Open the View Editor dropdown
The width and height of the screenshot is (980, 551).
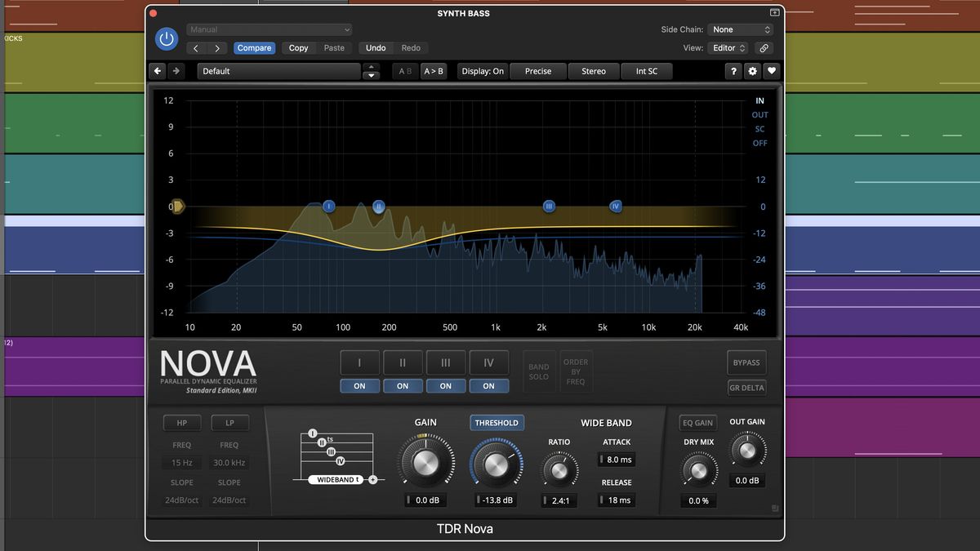click(728, 48)
